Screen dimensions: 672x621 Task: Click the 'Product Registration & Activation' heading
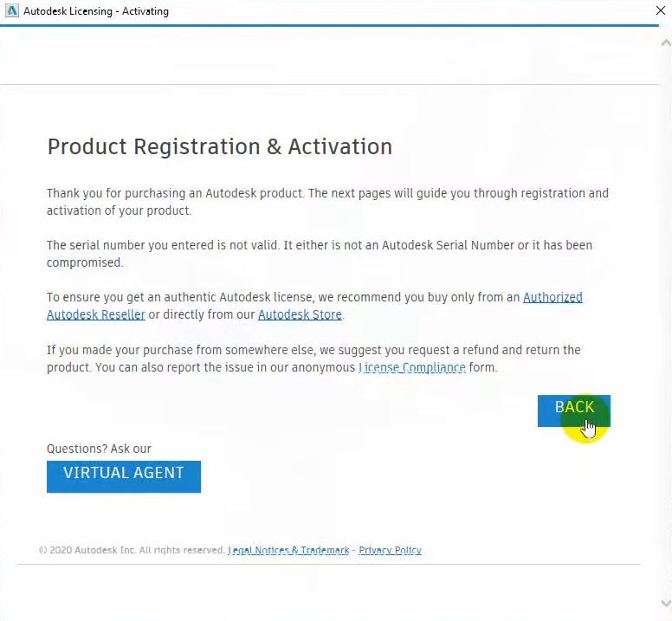(219, 147)
